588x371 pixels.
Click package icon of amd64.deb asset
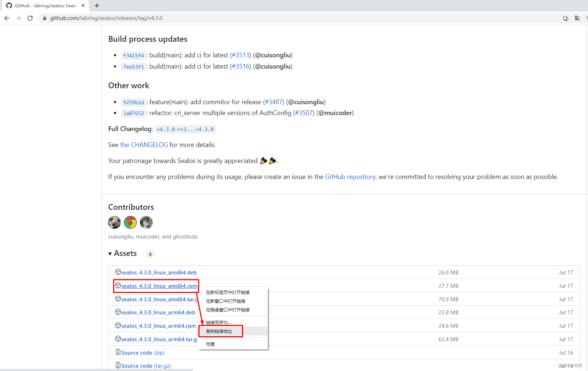[118, 272]
